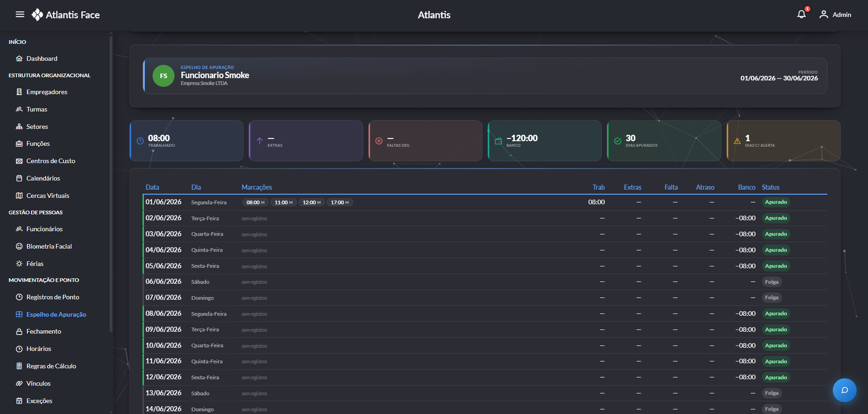This screenshot has height=414, width=868.
Task: Click the clock icon on Trabalhado card
Action: pos(140,141)
